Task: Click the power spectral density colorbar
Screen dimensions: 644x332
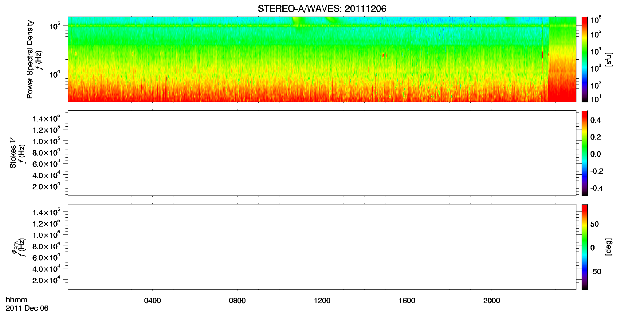Action: pos(585,59)
